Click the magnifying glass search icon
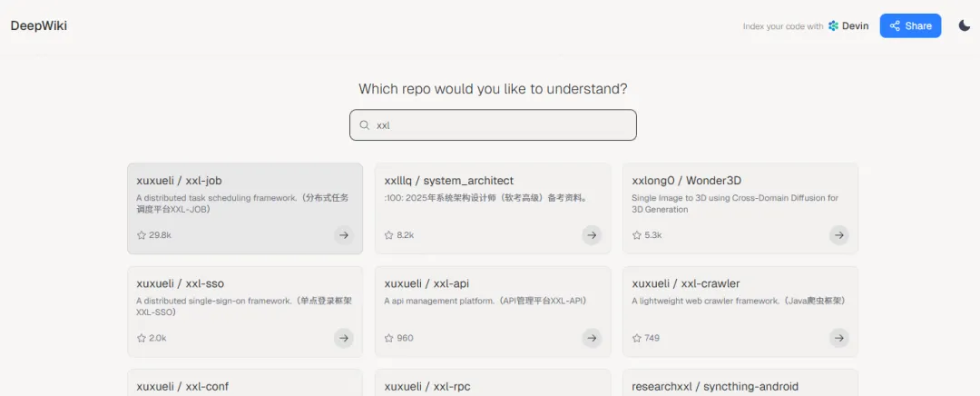 tap(365, 125)
